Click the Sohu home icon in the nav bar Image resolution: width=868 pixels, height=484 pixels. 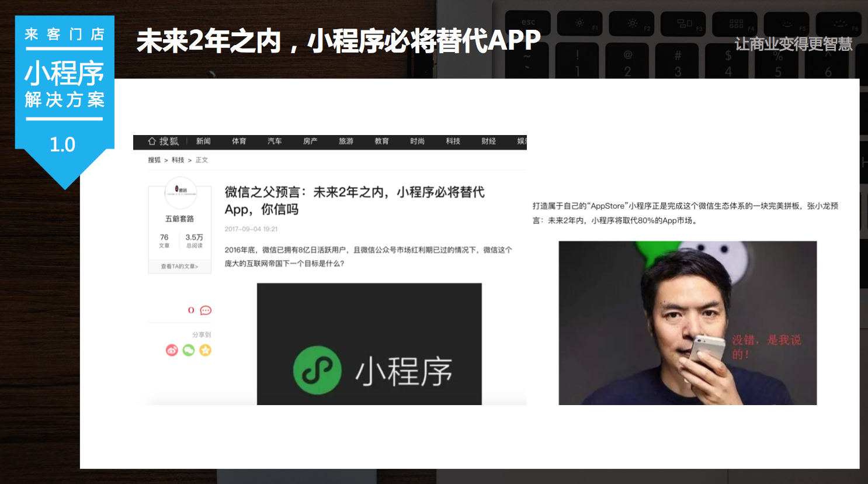click(x=152, y=141)
